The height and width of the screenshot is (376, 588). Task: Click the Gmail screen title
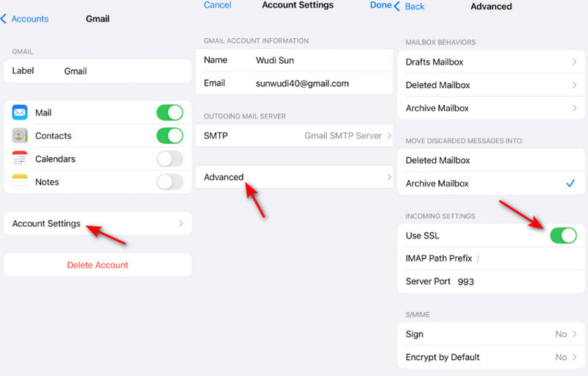(x=98, y=18)
